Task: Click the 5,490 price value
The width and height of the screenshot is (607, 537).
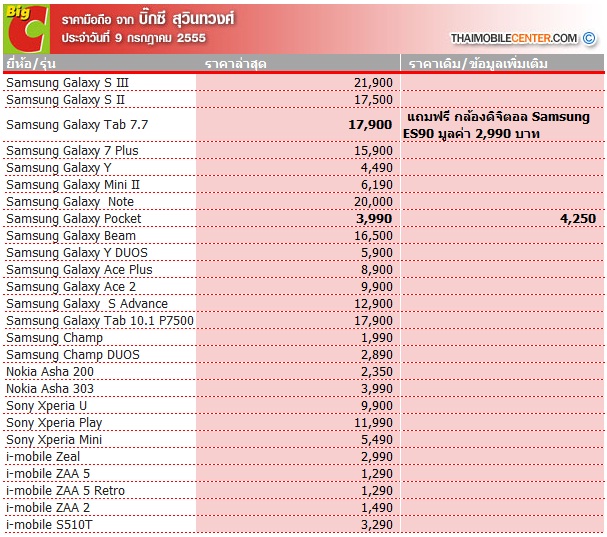Action: pos(377,440)
